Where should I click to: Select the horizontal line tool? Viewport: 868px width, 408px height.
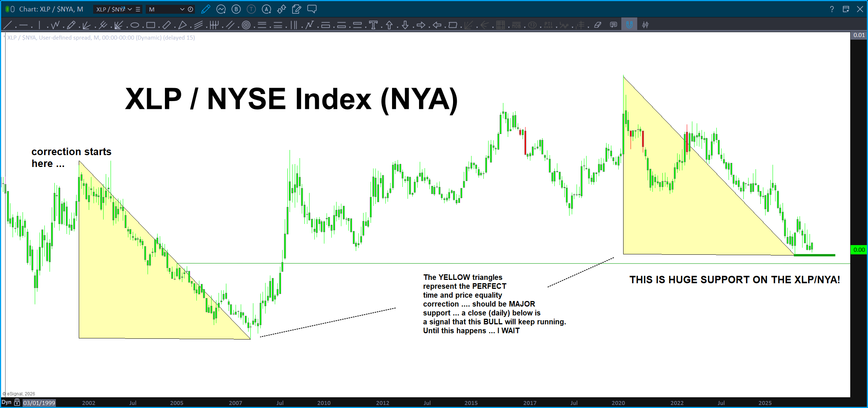coord(23,25)
